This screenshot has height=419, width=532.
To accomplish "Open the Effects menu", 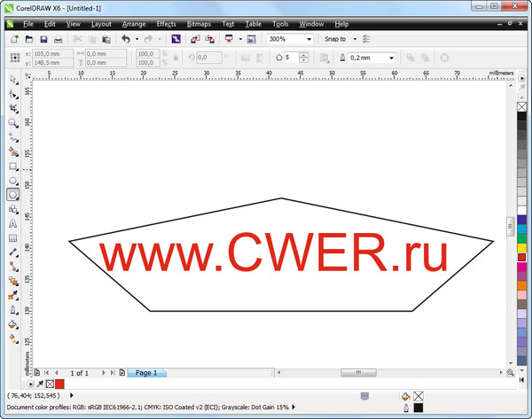I will point(167,24).
